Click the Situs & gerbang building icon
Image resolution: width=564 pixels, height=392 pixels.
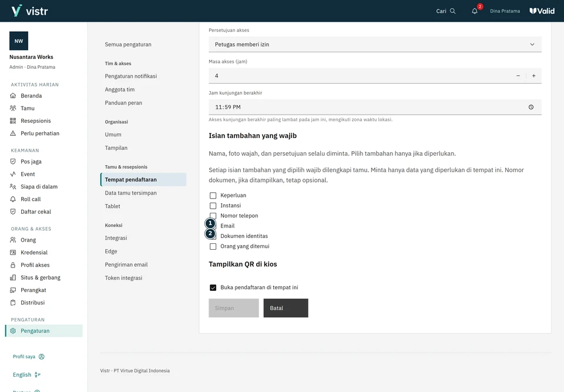[13, 278]
